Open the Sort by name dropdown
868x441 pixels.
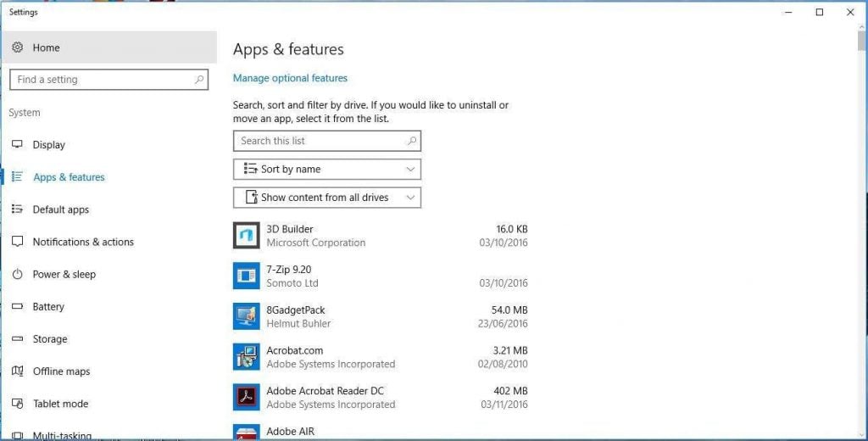click(327, 170)
